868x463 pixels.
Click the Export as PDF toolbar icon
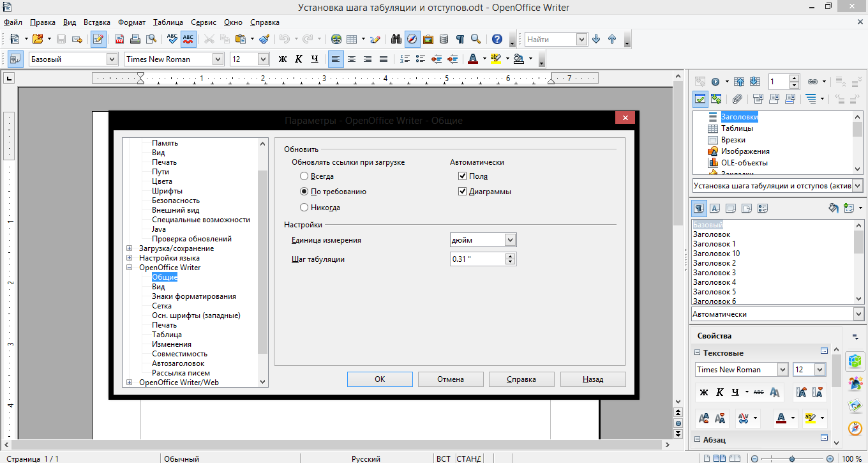tap(119, 39)
